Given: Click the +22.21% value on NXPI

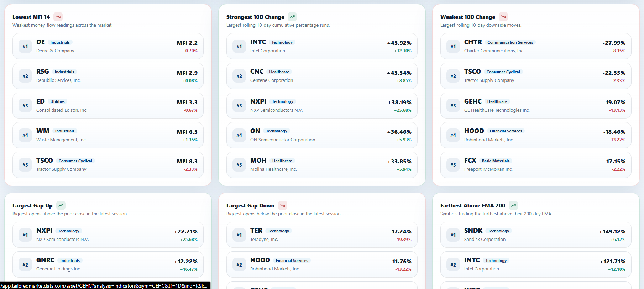Looking at the screenshot, I should [x=185, y=231].
